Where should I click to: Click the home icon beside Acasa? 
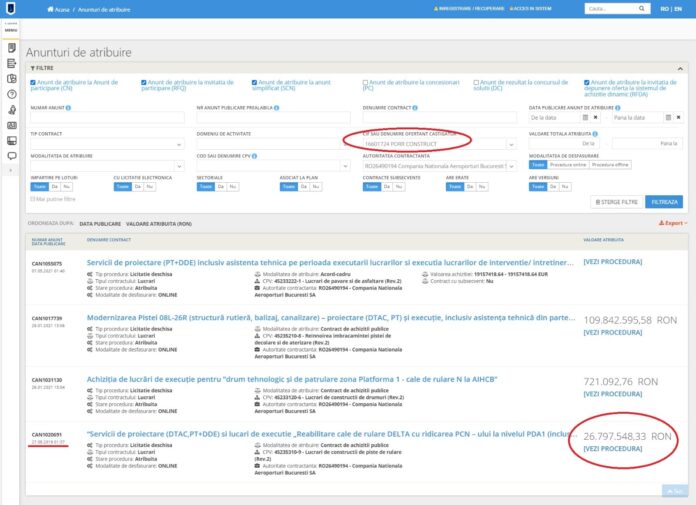pos(50,8)
